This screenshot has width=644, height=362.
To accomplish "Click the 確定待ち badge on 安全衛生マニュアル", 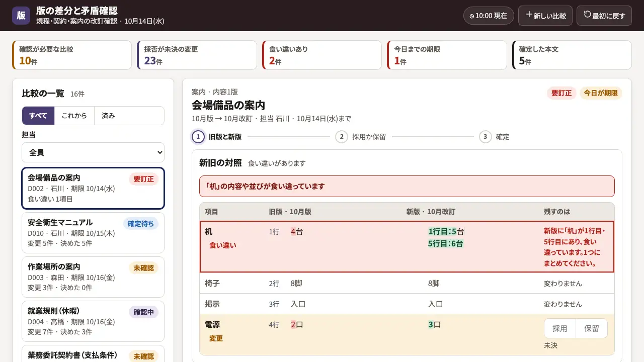I will pyautogui.click(x=141, y=224).
